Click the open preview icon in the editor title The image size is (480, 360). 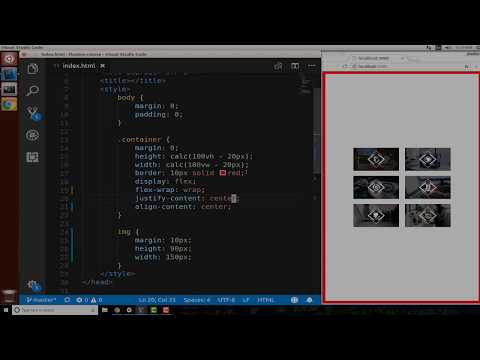278,66
